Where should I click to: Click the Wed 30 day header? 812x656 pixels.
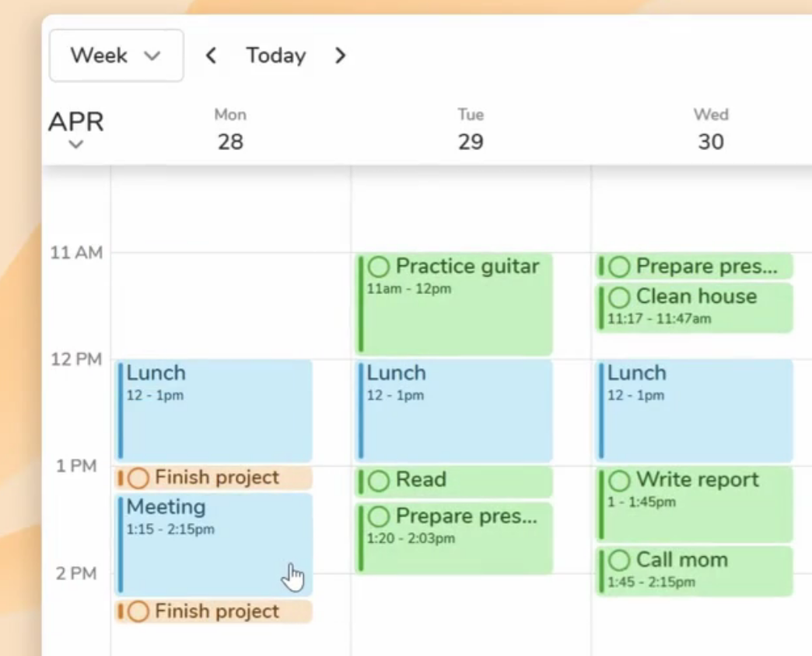coord(710,129)
